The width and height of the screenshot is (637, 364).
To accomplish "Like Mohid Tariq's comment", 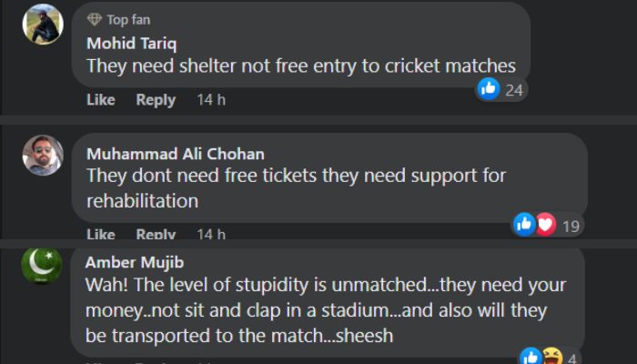I will point(100,100).
